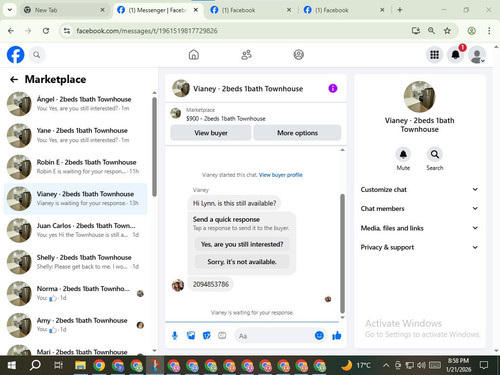Go to Home feed icon
The width and height of the screenshot is (500, 375).
194,55
